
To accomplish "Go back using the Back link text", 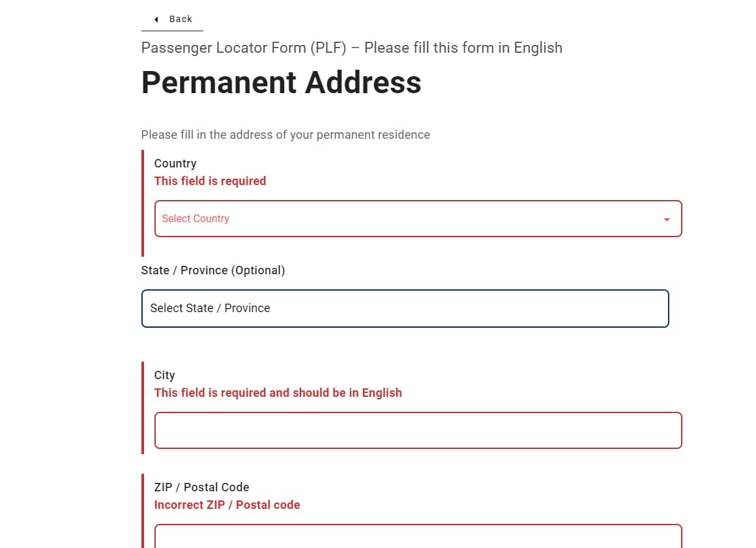I will 181,20.
